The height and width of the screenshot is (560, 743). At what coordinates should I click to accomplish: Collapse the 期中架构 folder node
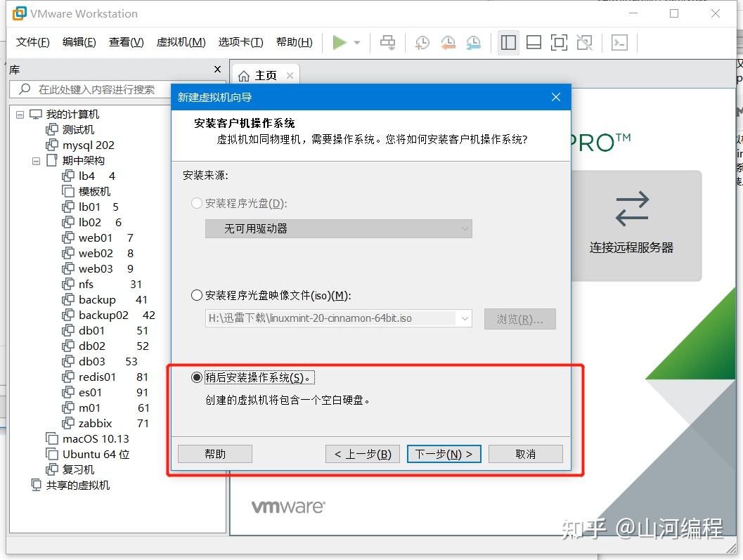36,161
